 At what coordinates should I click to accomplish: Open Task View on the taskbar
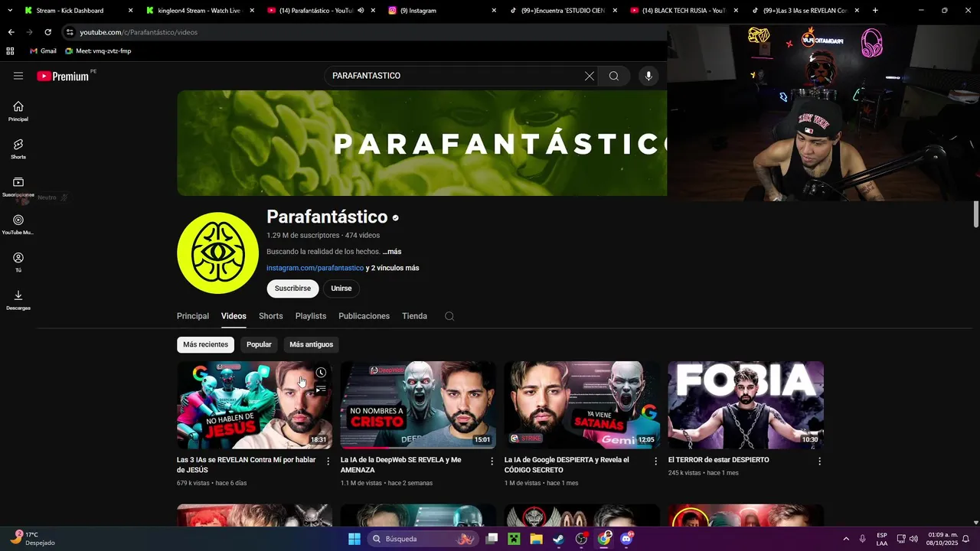[x=492, y=539]
